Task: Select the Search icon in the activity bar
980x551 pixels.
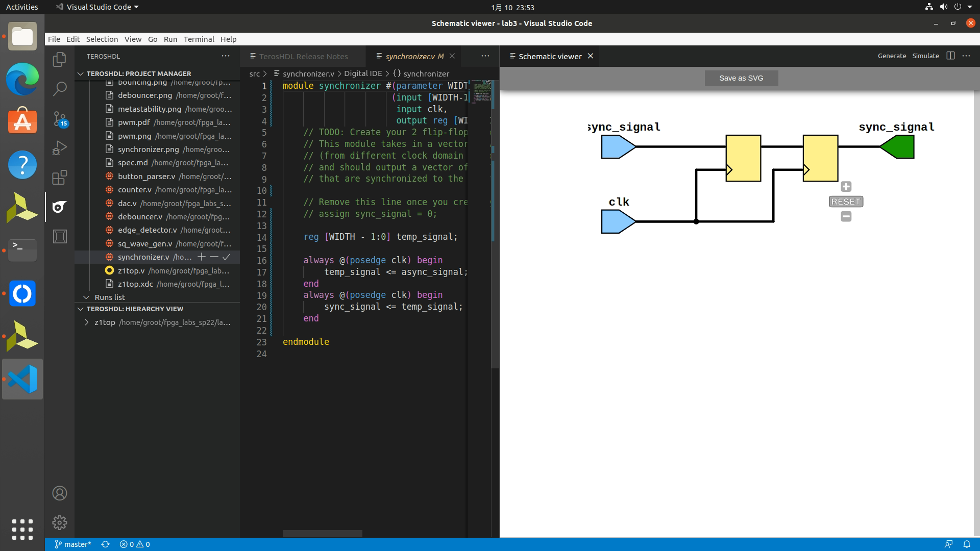Action: (x=59, y=88)
